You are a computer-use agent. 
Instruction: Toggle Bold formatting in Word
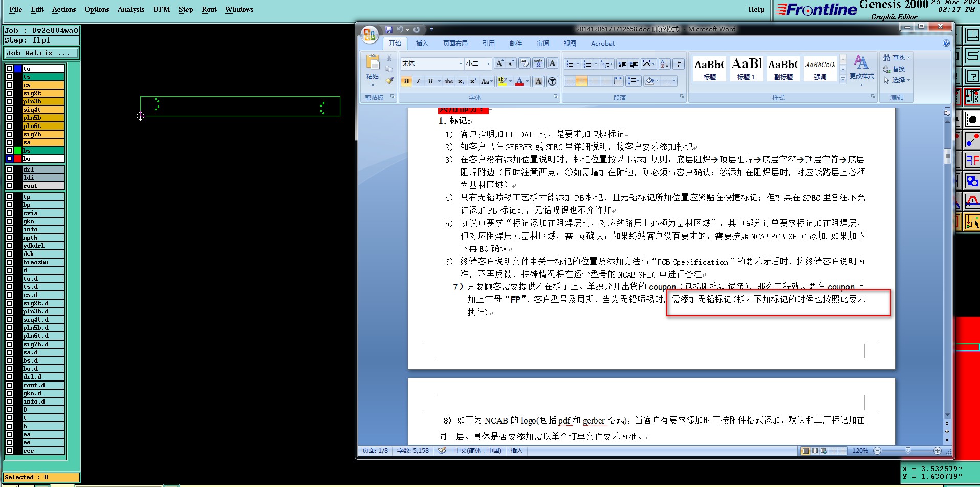click(x=406, y=81)
